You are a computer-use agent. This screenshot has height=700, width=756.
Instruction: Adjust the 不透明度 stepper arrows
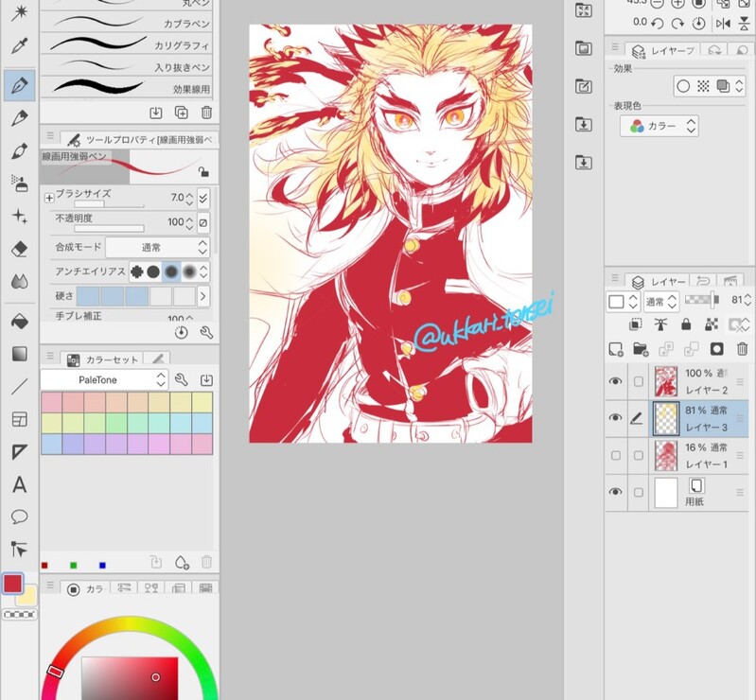pyautogui.click(x=189, y=222)
